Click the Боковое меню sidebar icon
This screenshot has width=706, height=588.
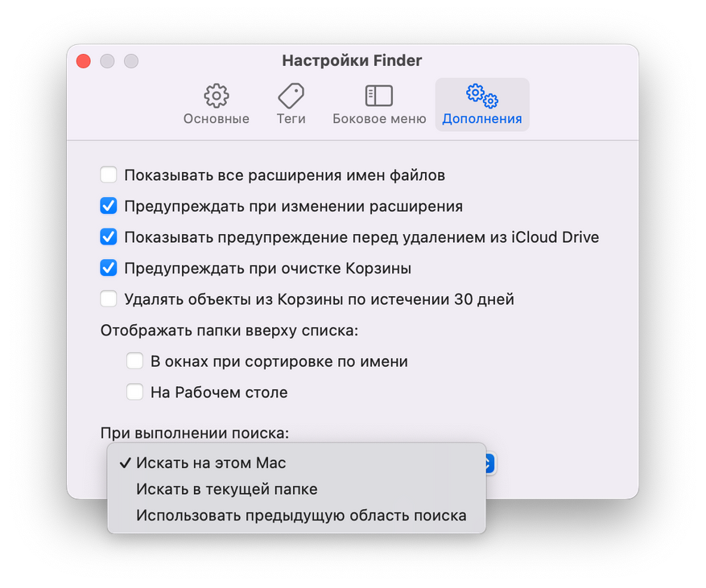click(x=378, y=96)
